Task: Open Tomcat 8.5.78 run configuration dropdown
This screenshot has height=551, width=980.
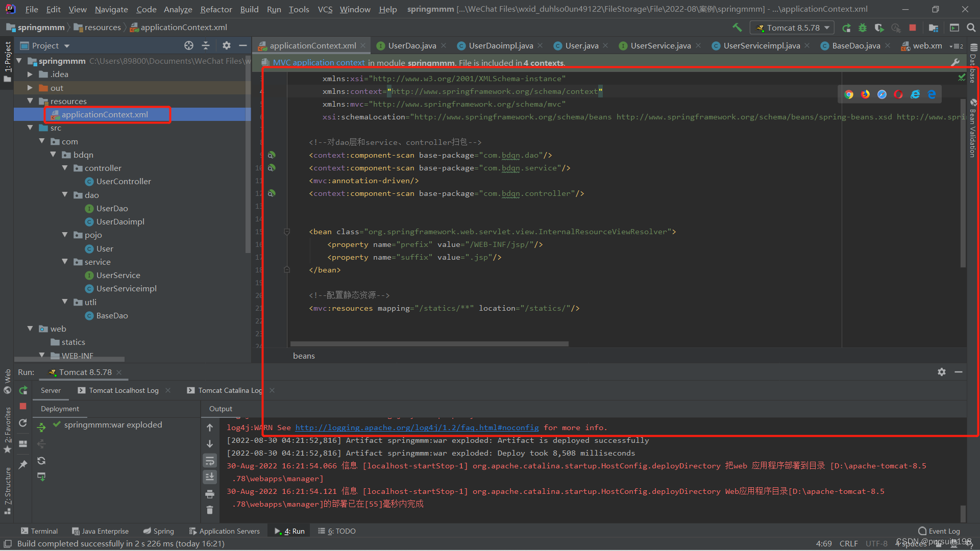Action: (x=793, y=28)
